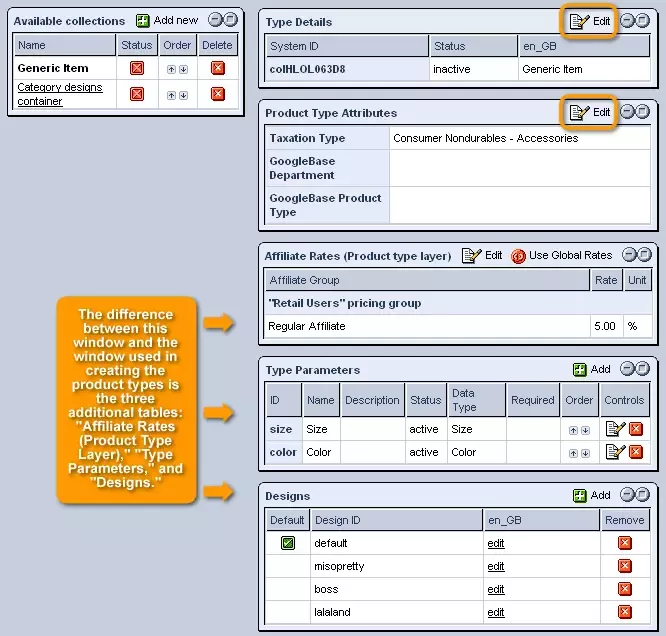Edit the color parameter

(x=615, y=452)
